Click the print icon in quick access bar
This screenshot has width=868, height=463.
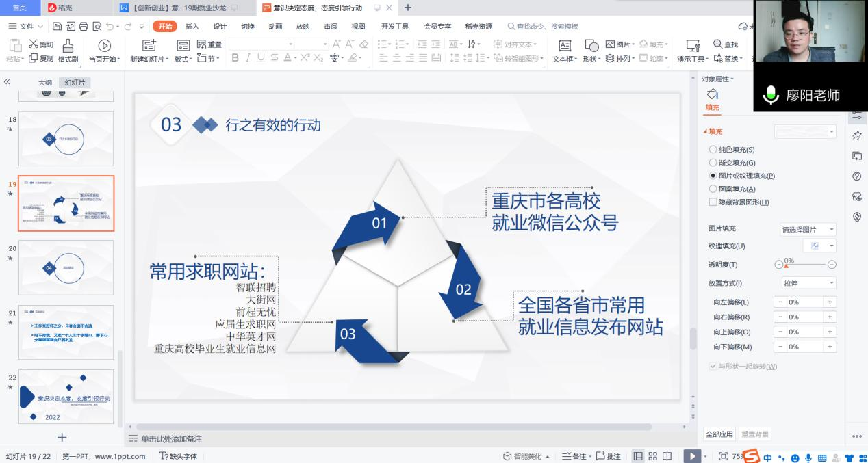83,27
